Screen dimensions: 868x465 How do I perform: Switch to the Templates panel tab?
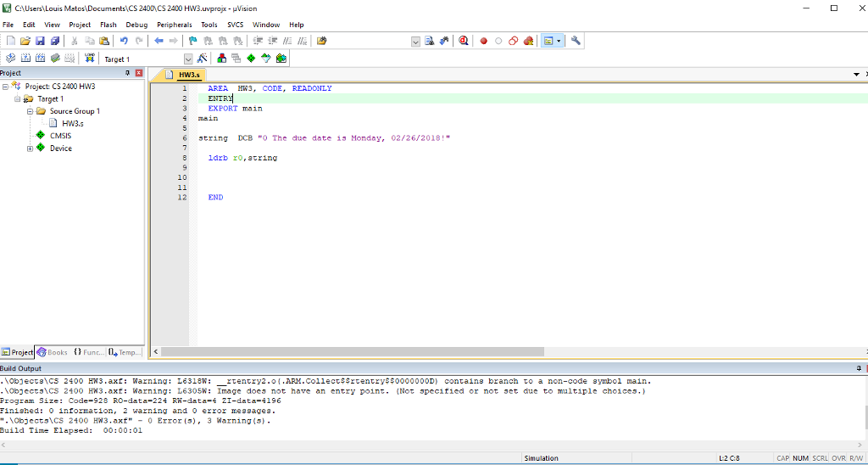(125, 352)
